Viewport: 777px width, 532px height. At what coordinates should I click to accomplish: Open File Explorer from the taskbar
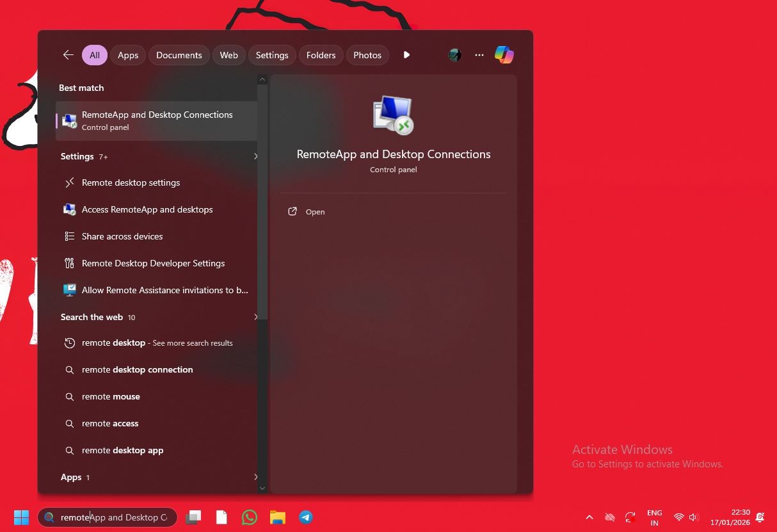(277, 517)
